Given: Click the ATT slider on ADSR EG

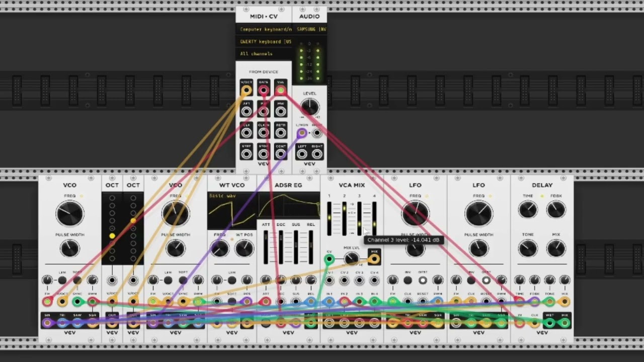Looking at the screenshot, I should (x=266, y=246).
